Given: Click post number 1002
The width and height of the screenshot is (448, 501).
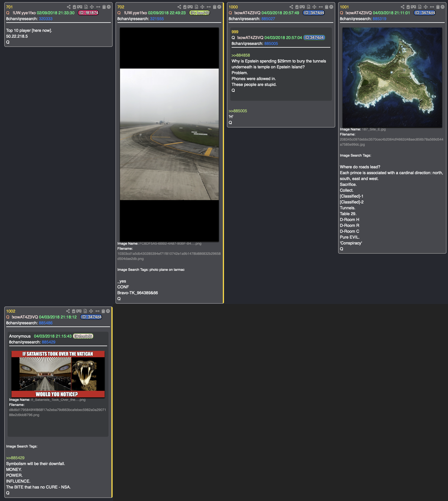Looking at the screenshot, I should pos(11,311).
